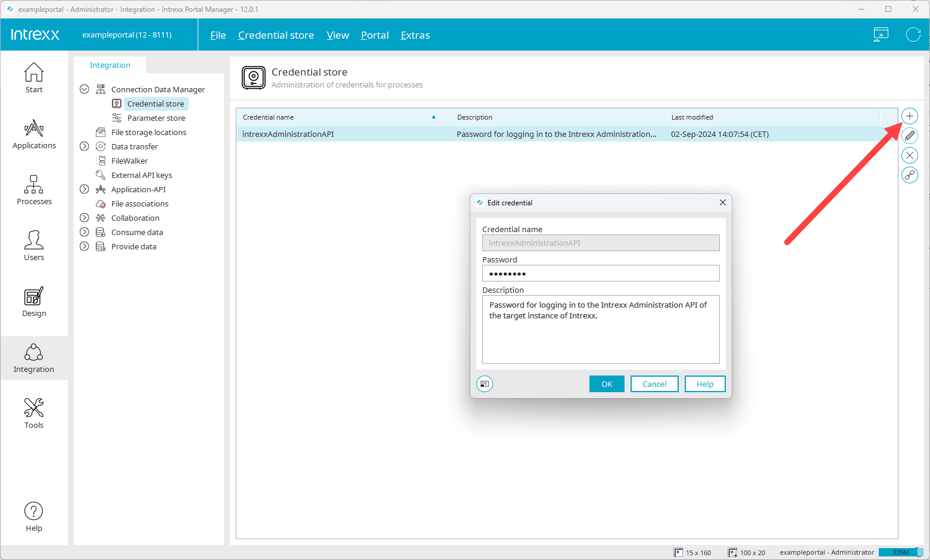The width and height of the screenshot is (930, 560).
Task: Select FileWalker in tree
Action: click(x=129, y=161)
